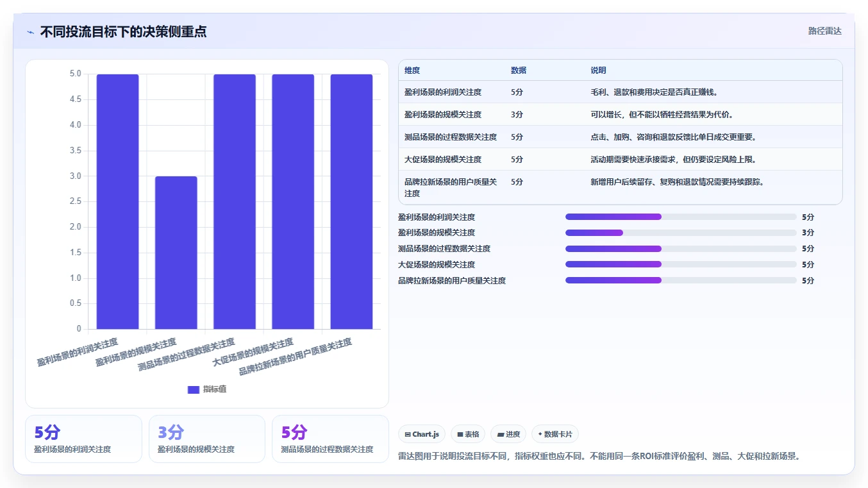Click the progress list label 大促场景的规模关注度

[437, 264]
